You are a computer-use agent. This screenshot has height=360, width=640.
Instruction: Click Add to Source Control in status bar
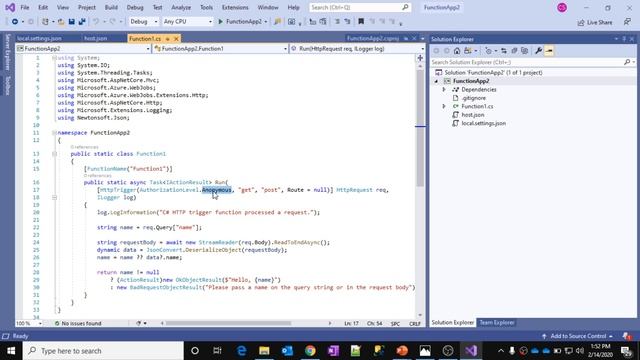[x=578, y=336]
